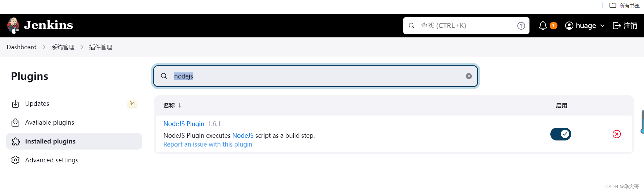This screenshot has height=192, width=644.
Task: Go to Available plugins
Action: pos(50,122)
